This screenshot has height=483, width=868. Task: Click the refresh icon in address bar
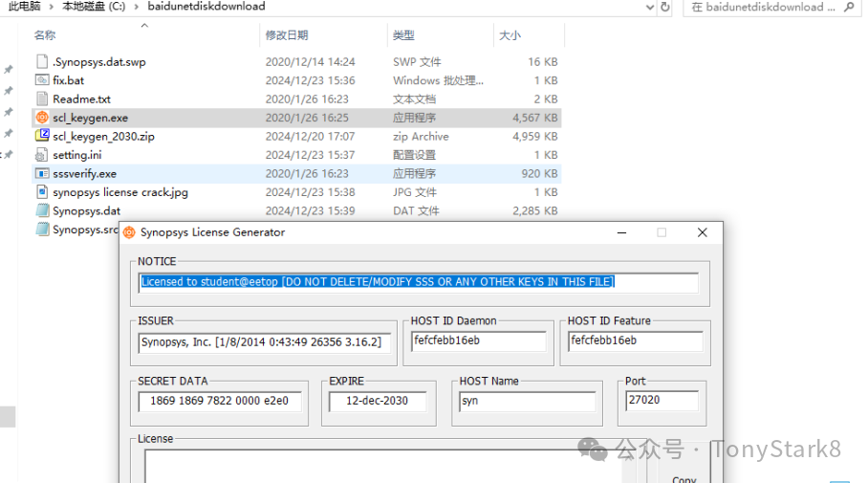tap(665, 8)
